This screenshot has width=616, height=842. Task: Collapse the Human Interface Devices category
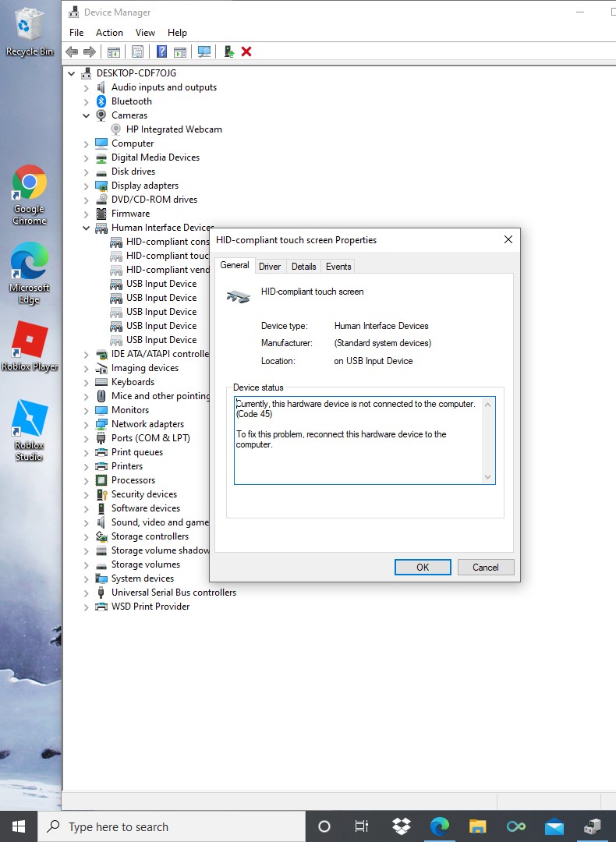(x=86, y=228)
